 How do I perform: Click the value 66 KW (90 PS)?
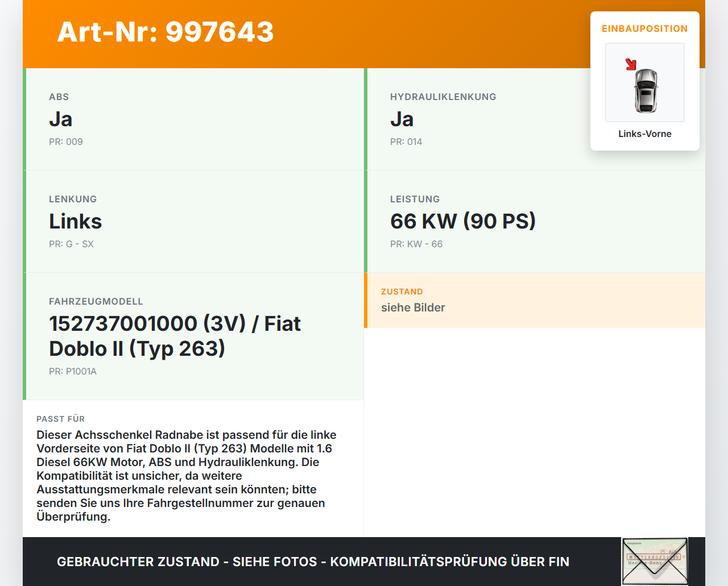click(x=463, y=222)
